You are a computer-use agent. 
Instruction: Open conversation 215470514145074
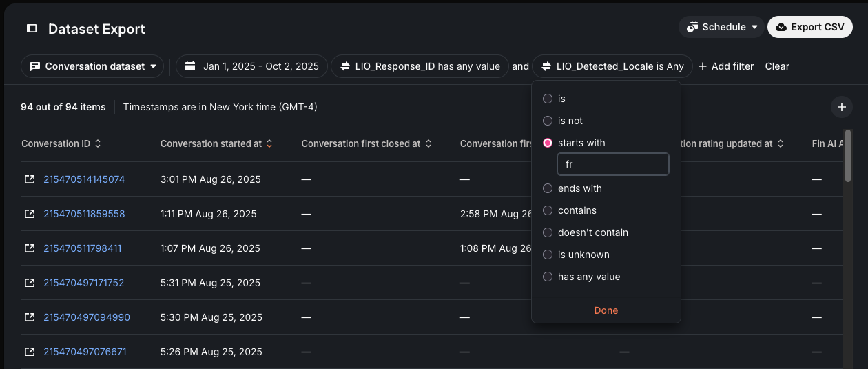[84, 179]
